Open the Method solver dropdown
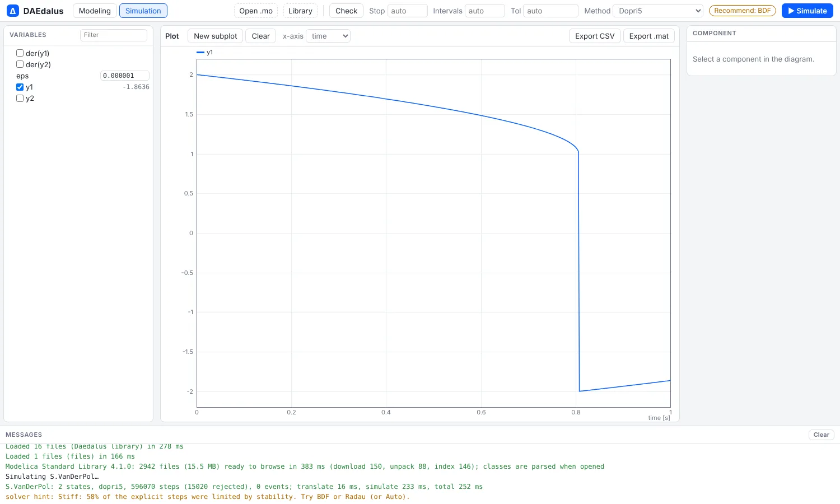840x504 pixels. click(x=658, y=11)
